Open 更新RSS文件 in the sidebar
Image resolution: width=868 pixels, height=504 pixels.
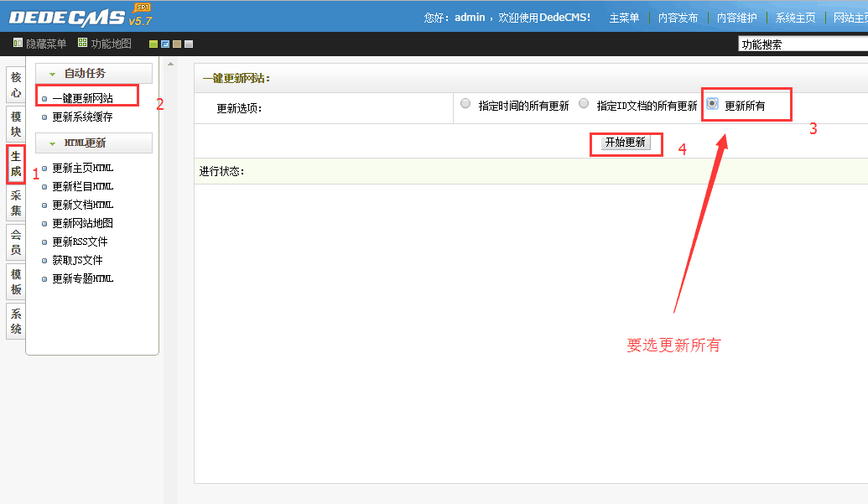(x=80, y=242)
